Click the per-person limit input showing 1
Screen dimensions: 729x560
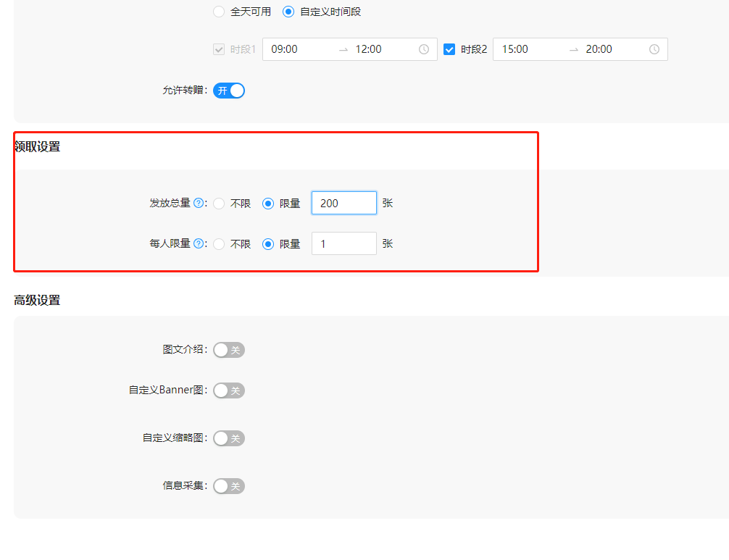tap(343, 243)
